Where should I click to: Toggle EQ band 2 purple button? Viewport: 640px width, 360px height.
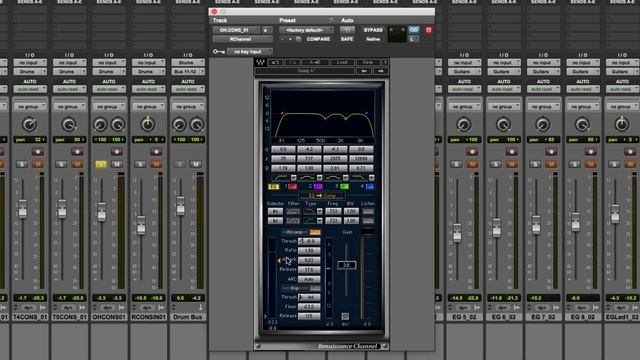pos(318,187)
